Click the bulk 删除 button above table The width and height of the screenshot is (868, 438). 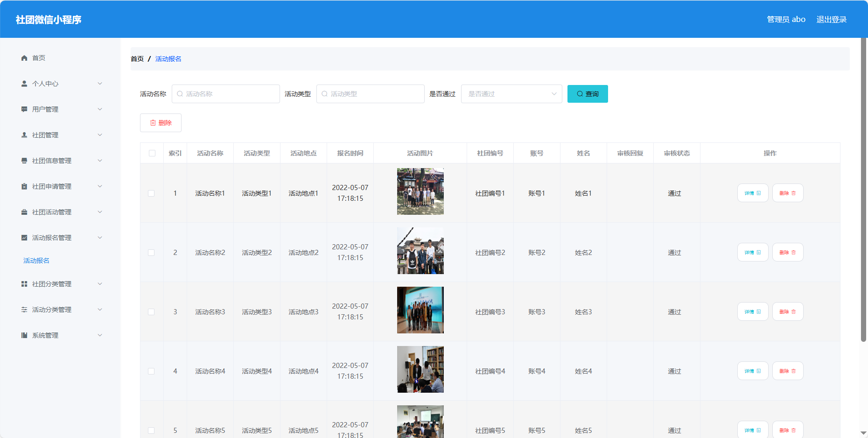161,123
